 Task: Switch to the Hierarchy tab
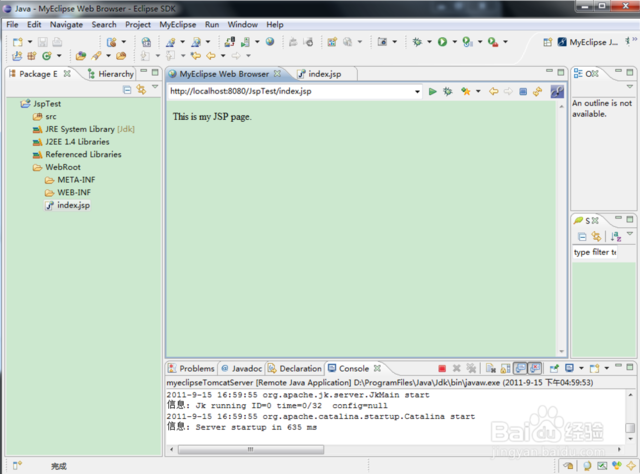(111, 74)
